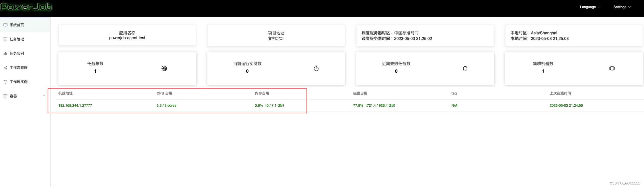Open the 系统首页 menu item

[25, 25]
